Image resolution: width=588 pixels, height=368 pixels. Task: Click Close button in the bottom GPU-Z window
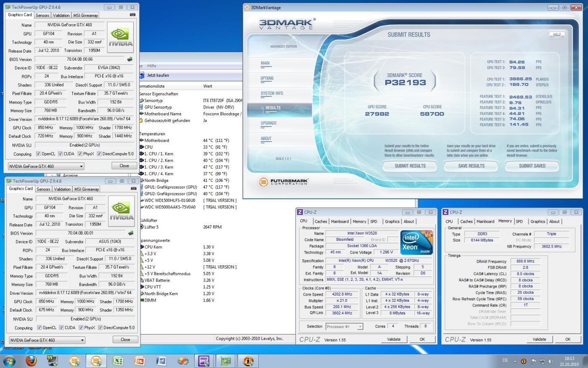click(125, 340)
